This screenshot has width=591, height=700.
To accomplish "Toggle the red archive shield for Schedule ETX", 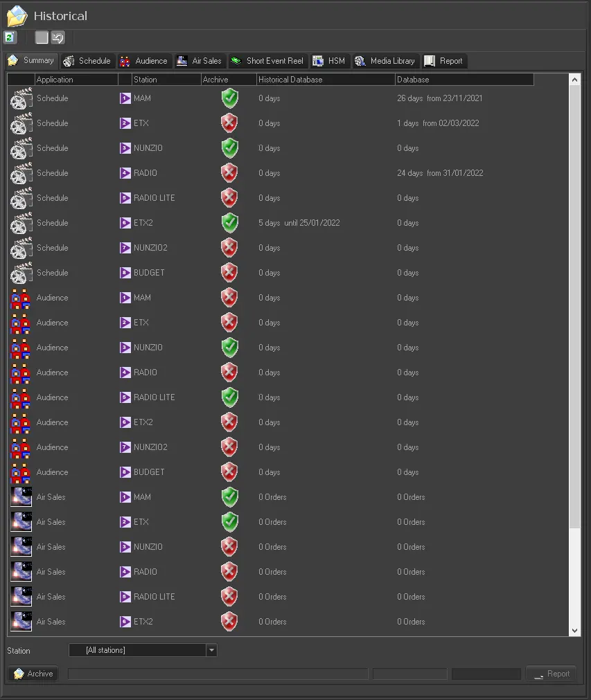I will pos(229,123).
